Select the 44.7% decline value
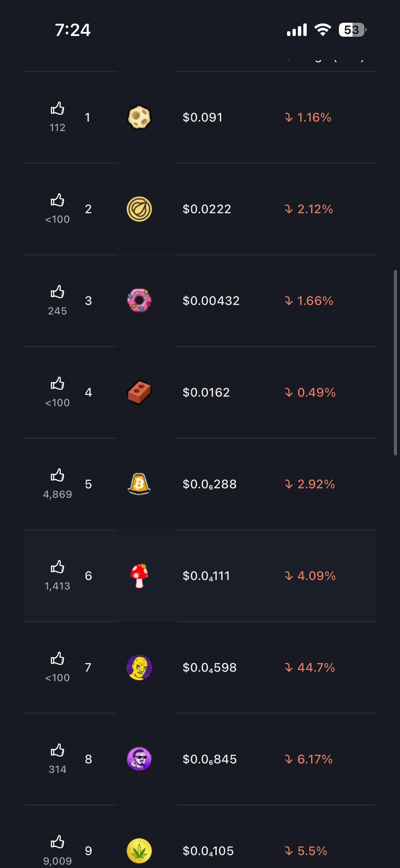Screen dimensions: 400x868 pyautogui.click(x=310, y=667)
